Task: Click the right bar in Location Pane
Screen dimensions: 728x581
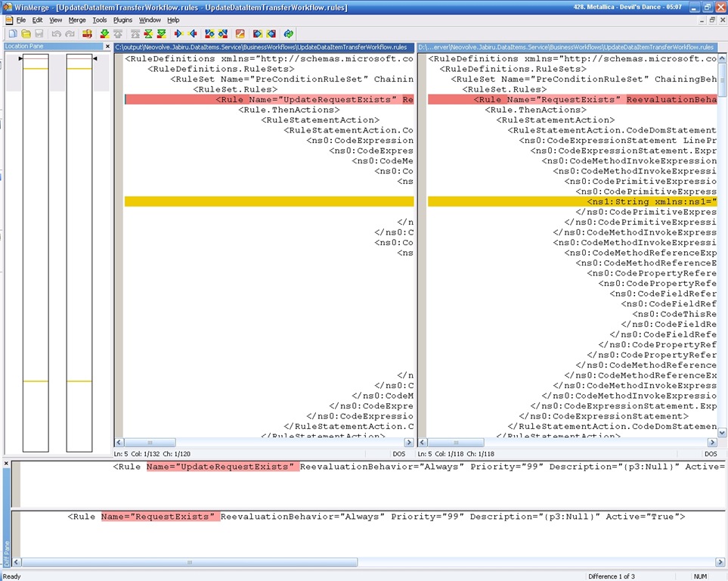Action: pos(79,253)
